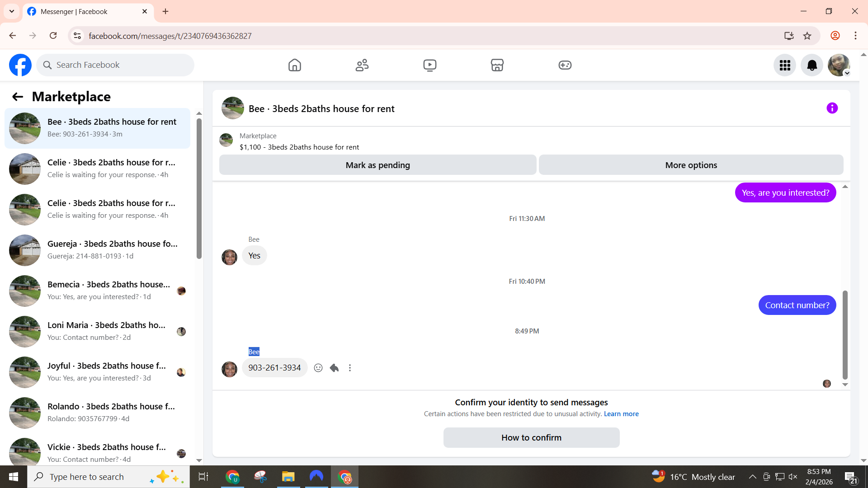The image size is (868, 488).
Task: Click Mark as pending button
Action: (x=377, y=165)
